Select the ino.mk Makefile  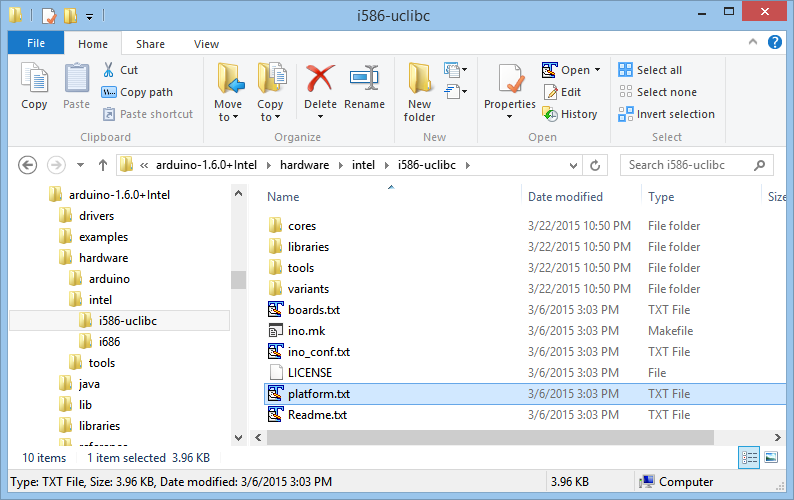306,331
